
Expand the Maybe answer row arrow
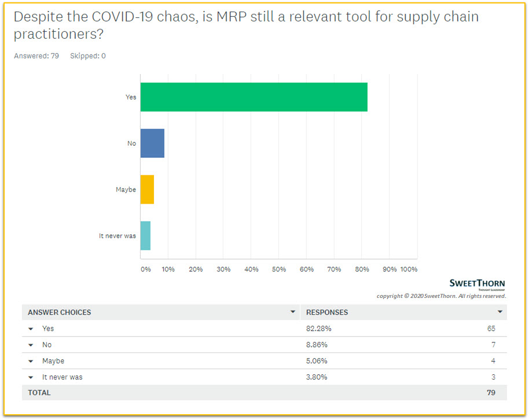pos(31,361)
